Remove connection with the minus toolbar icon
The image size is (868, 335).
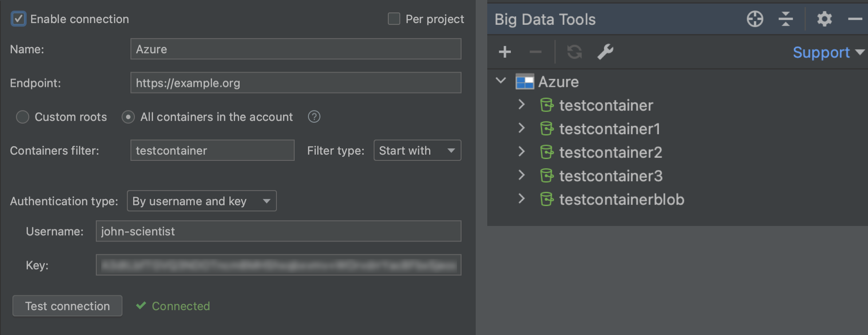(536, 52)
